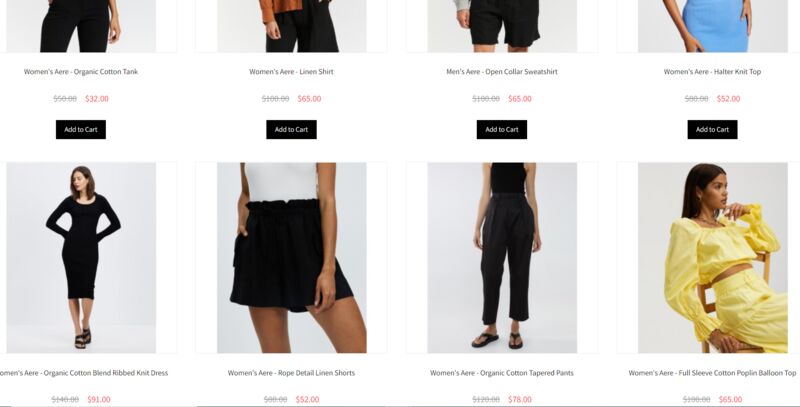This screenshot has height=407, width=800.
Task: Open Women's Aere Halter Knit Top link
Action: (712, 72)
